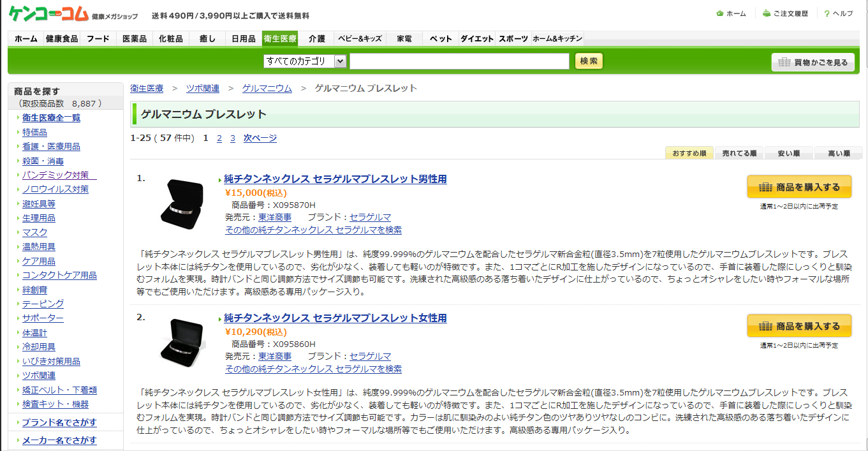The image size is (868, 451).
Task: Go to results page 3
Action: coord(233,138)
